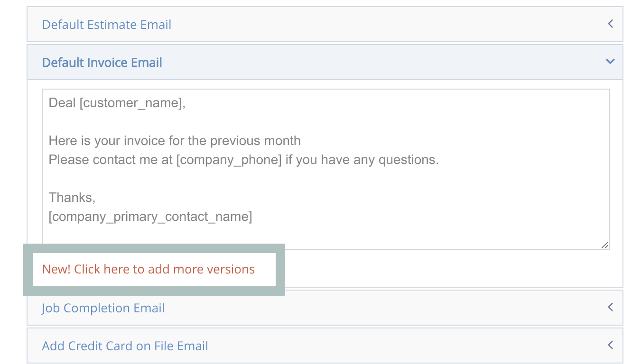Click the word "Deal" in the email body
This screenshot has height=364, width=641.
click(x=62, y=103)
